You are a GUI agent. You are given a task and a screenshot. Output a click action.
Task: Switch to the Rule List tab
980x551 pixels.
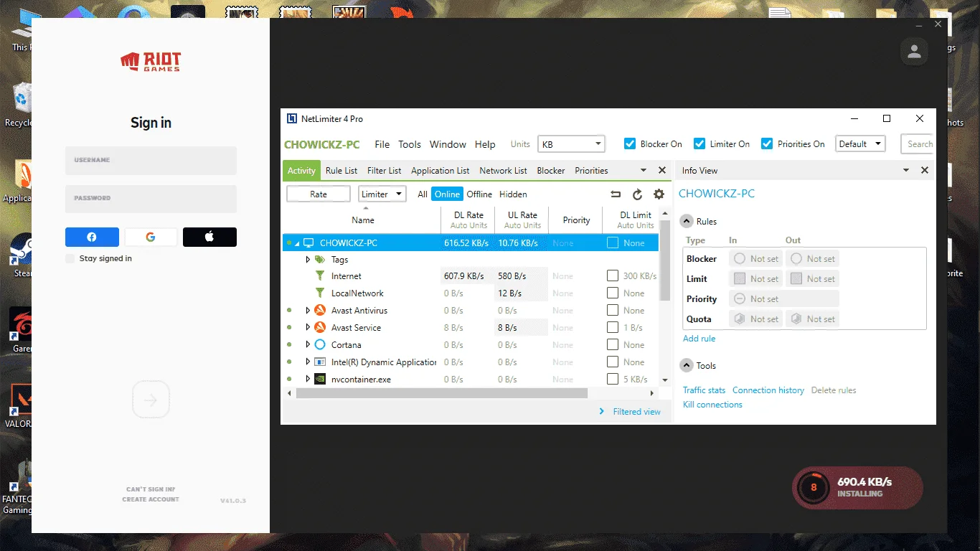tap(341, 171)
